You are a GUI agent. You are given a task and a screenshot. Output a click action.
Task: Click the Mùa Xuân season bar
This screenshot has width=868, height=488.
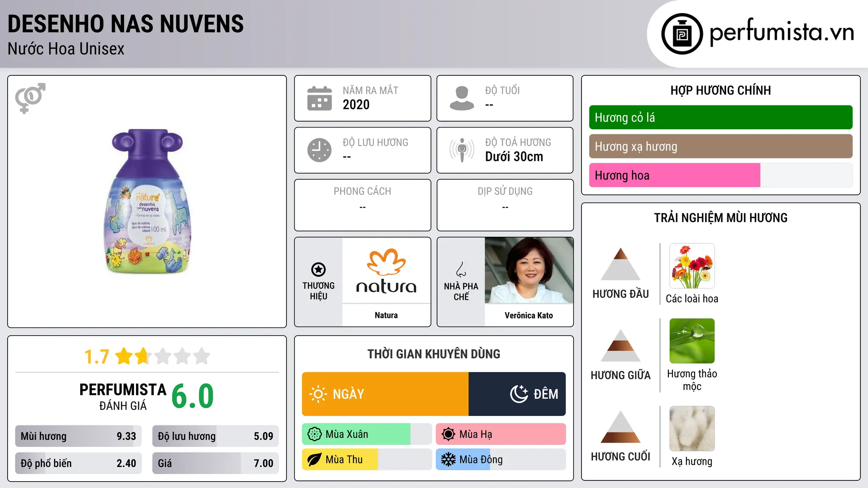[x=367, y=434]
